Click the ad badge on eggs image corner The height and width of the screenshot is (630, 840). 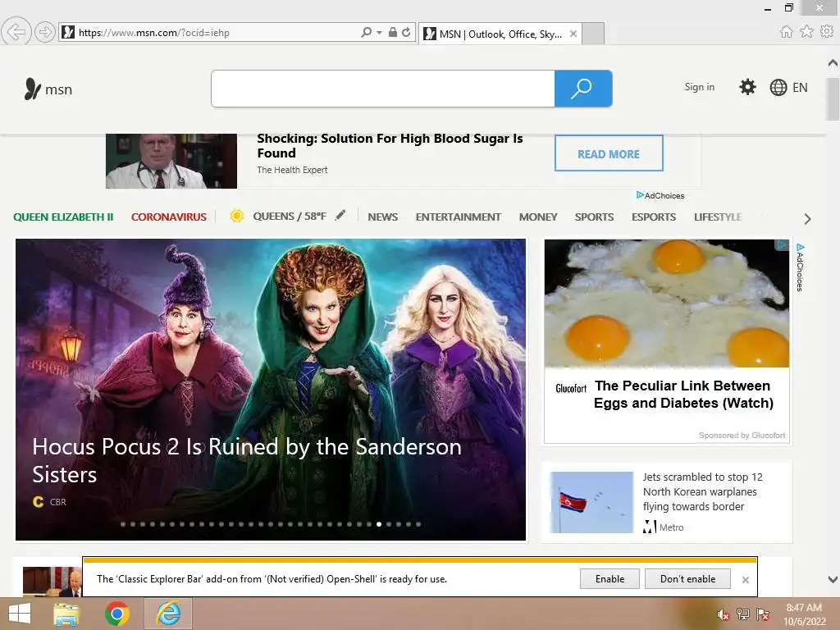click(x=782, y=244)
